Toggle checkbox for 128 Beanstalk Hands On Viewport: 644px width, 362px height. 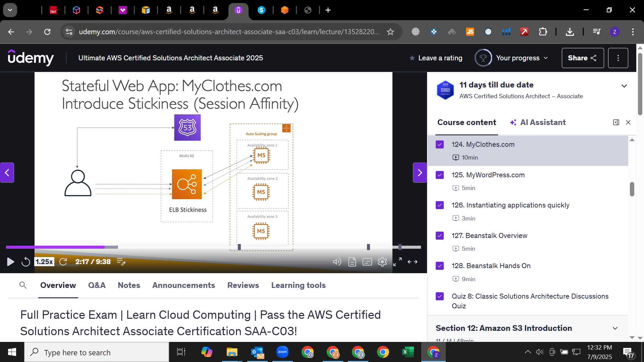coord(440,266)
